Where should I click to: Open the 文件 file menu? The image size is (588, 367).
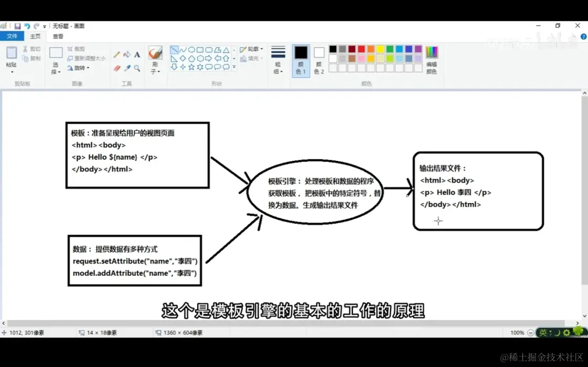[12, 36]
